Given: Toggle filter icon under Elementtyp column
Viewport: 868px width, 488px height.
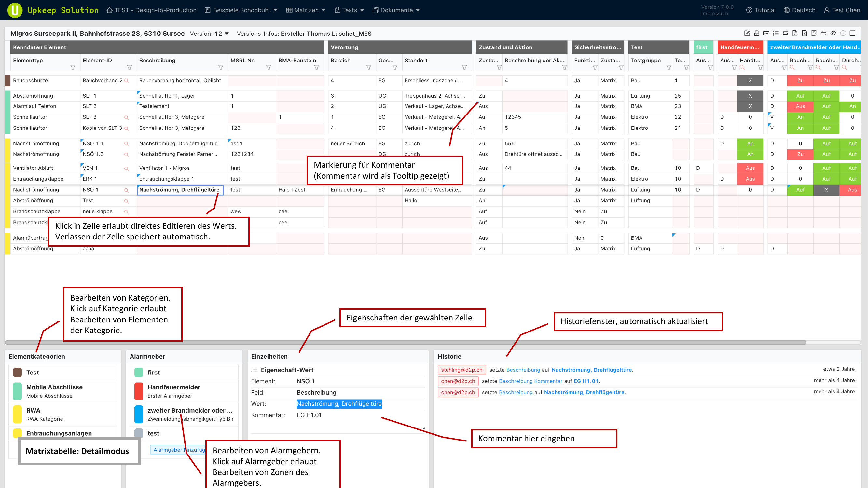Looking at the screenshot, I should (x=73, y=67).
